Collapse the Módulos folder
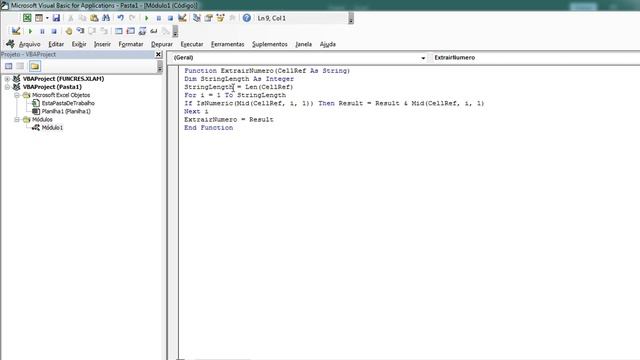The width and height of the screenshot is (640, 360). click(17, 120)
